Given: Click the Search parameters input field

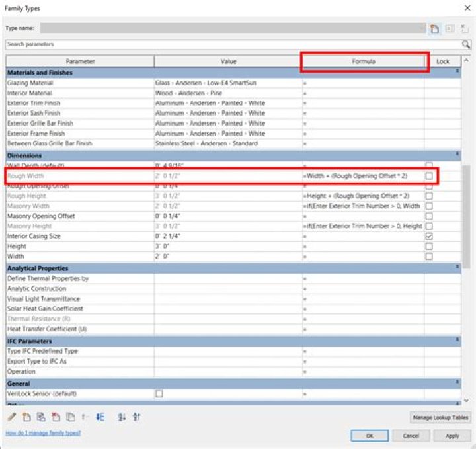Looking at the screenshot, I should point(231,44).
